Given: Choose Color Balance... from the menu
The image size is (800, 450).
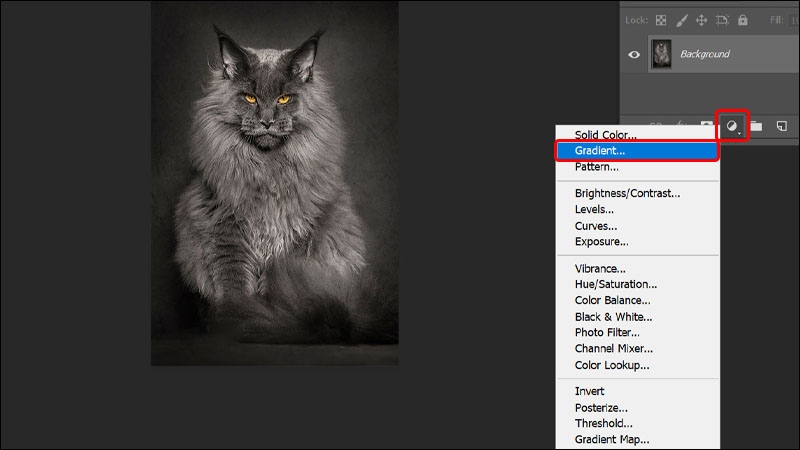Looking at the screenshot, I should pyautogui.click(x=637, y=301).
